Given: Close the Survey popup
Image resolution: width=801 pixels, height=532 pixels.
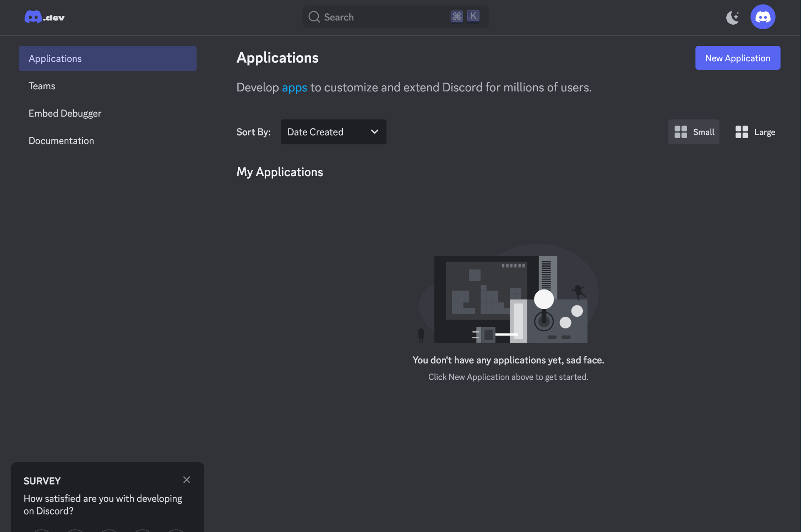Looking at the screenshot, I should click(186, 480).
